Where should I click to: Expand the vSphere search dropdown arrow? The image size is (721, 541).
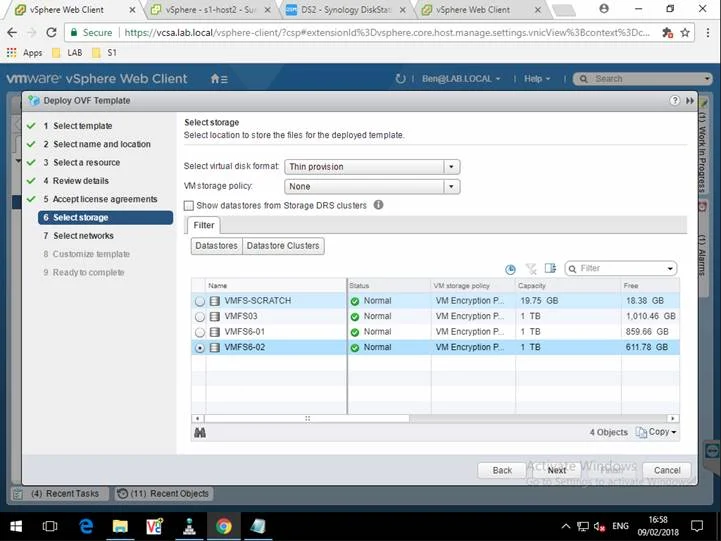(706, 79)
